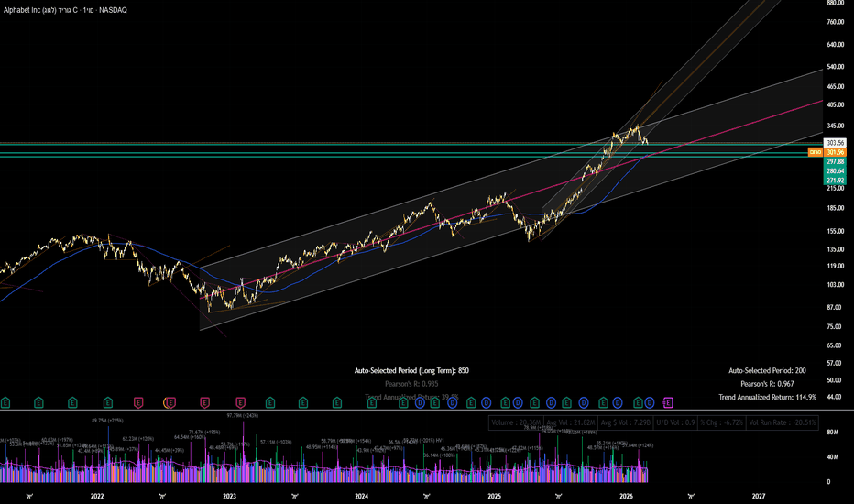The height and width of the screenshot is (504, 854).
Task: Open the Alphabet Inc symbol title
Action: tap(65, 10)
